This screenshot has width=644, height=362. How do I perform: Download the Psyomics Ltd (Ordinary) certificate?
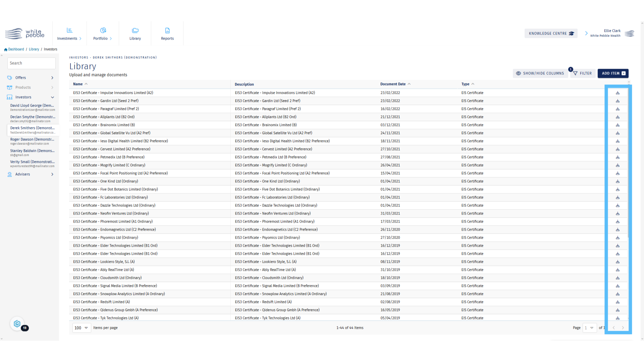point(618,238)
